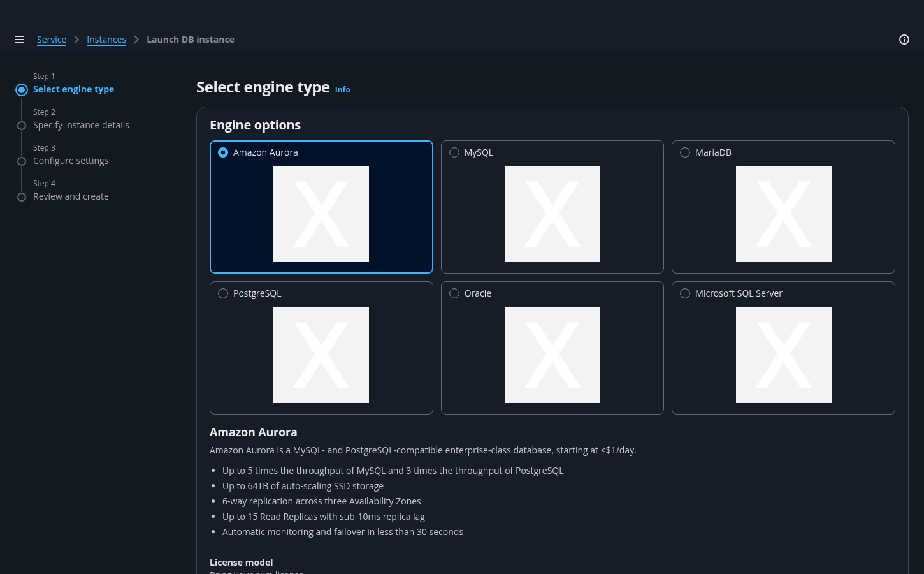
Task: Click the info circle icon at top right
Action: click(x=904, y=40)
